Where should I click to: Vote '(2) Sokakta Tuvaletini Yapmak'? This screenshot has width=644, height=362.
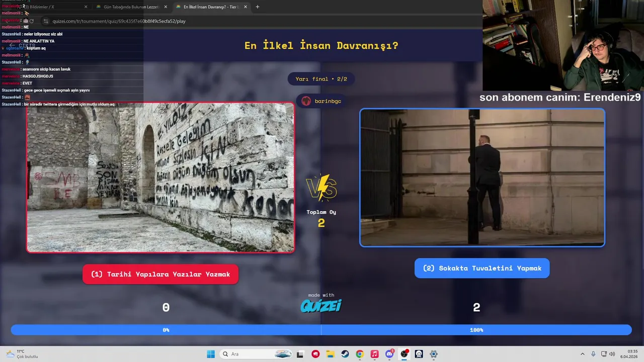point(482,268)
